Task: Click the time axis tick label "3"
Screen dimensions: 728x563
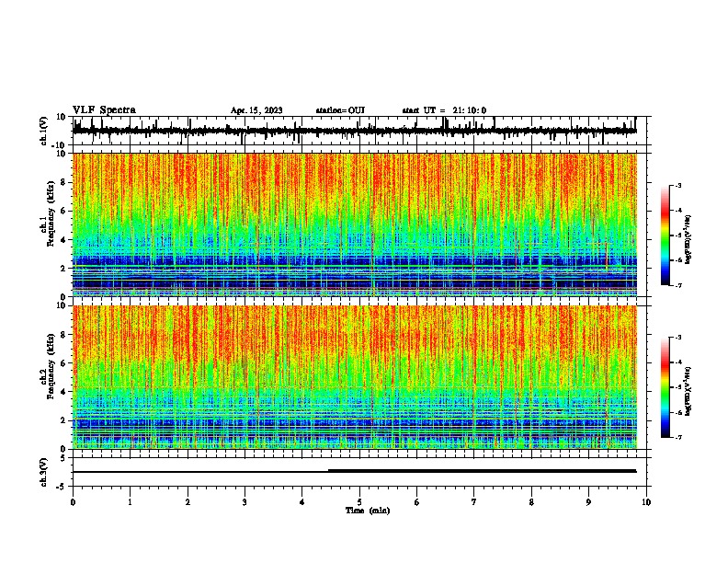Action: click(x=245, y=502)
